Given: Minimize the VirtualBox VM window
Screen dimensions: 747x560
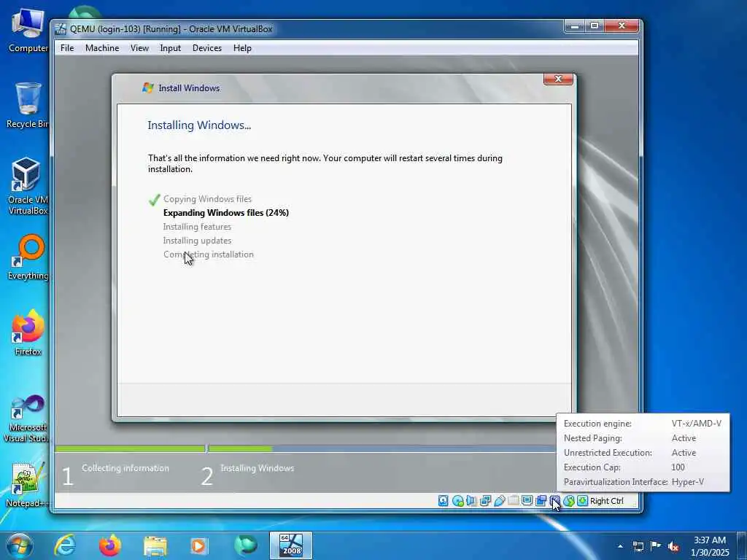Looking at the screenshot, I should tap(575, 26).
